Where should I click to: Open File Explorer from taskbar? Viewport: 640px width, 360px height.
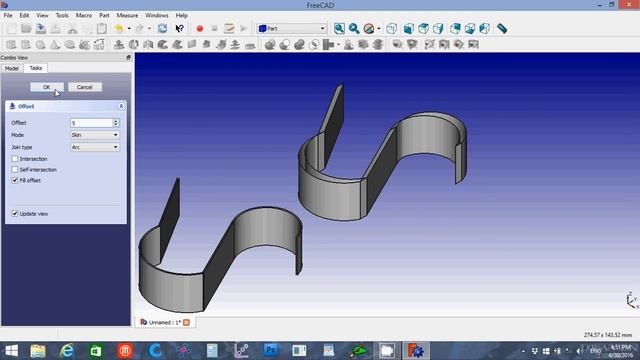coord(38,351)
